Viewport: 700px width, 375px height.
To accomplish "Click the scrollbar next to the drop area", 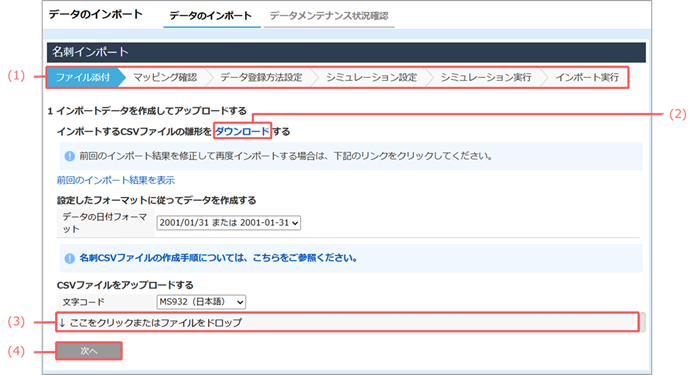I will (643, 322).
